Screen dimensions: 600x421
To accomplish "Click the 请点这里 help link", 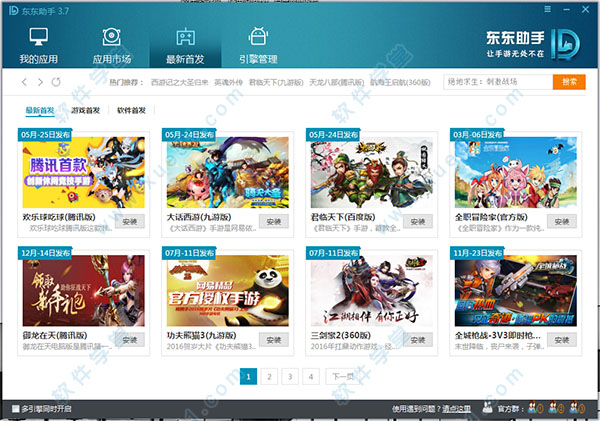I will [457, 409].
